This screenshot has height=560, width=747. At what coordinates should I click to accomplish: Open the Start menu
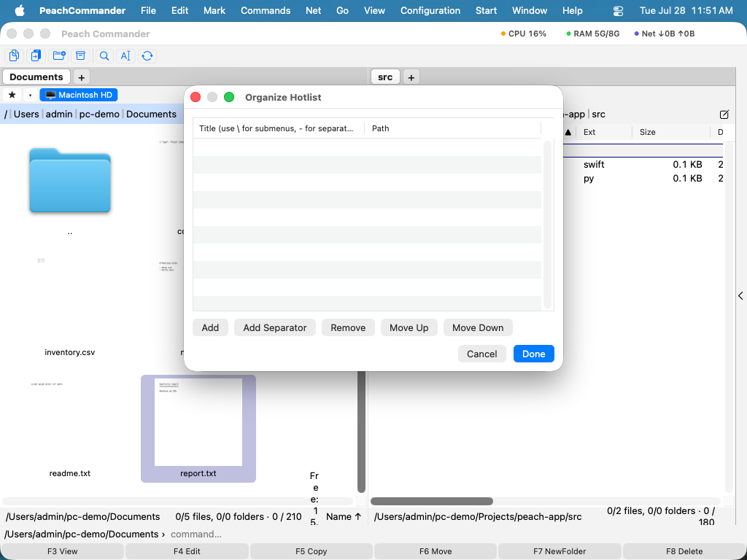tap(486, 10)
